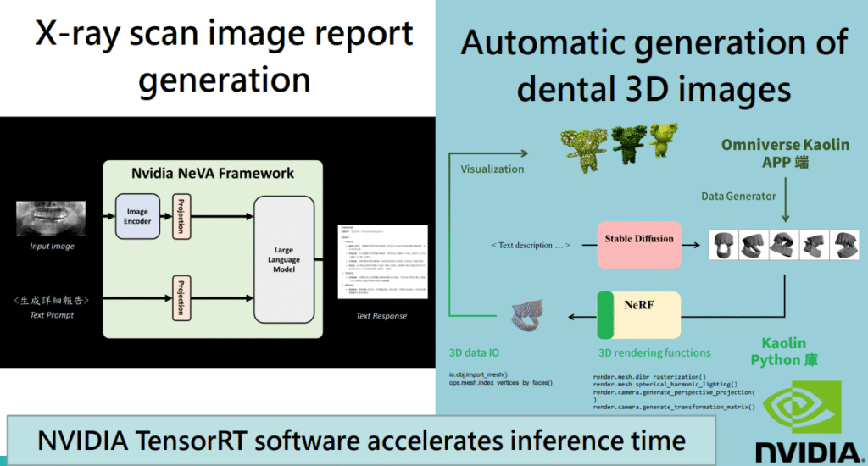Click the panoramic X-ray input image
Screen dimensions: 868x466
coord(51,219)
